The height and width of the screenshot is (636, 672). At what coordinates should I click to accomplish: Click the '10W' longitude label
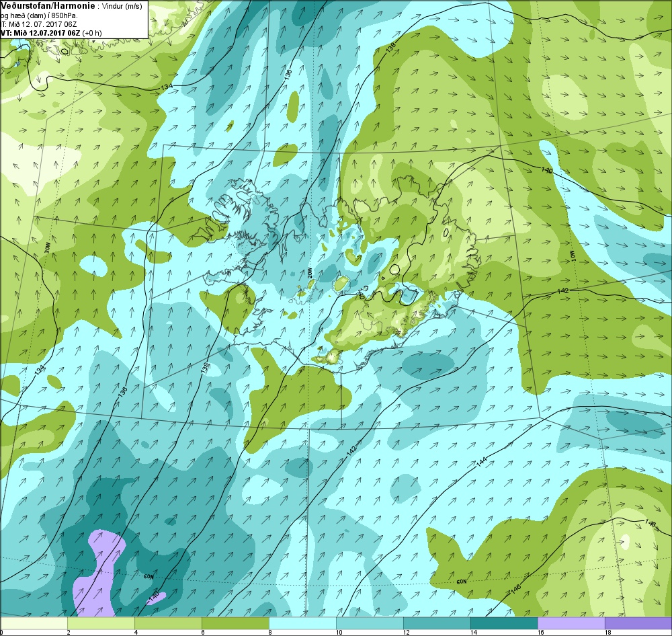[x=572, y=256]
